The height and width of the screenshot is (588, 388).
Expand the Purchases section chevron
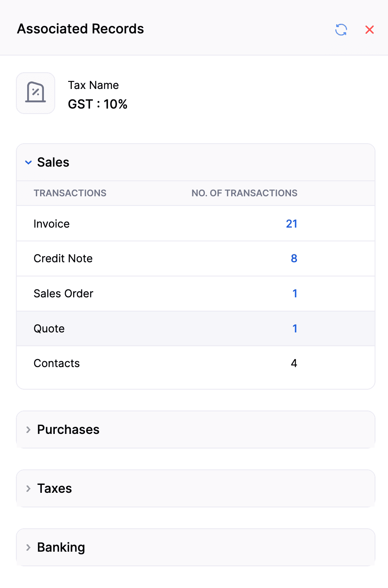[x=28, y=430]
